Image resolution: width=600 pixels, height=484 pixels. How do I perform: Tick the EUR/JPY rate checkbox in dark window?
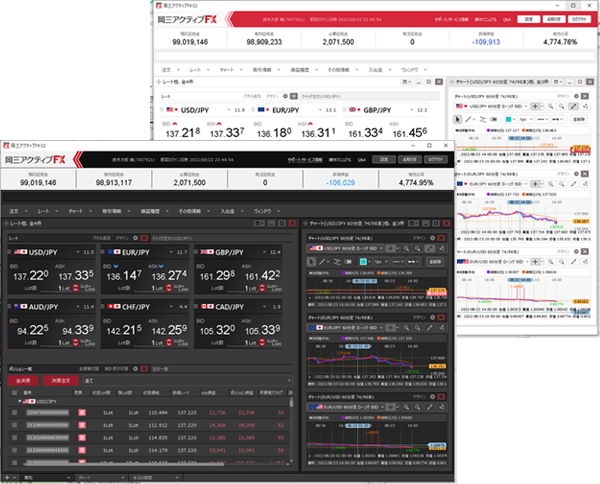(103, 252)
